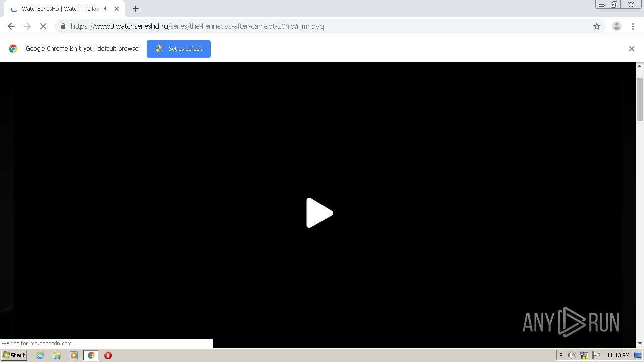Click the scrollbar up arrow
This screenshot has height=362, width=644.
(x=640, y=66)
